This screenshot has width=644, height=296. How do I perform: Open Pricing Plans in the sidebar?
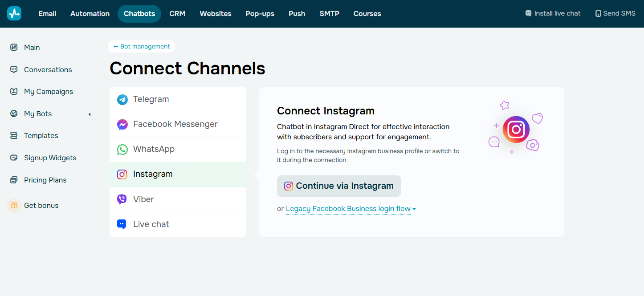point(45,180)
